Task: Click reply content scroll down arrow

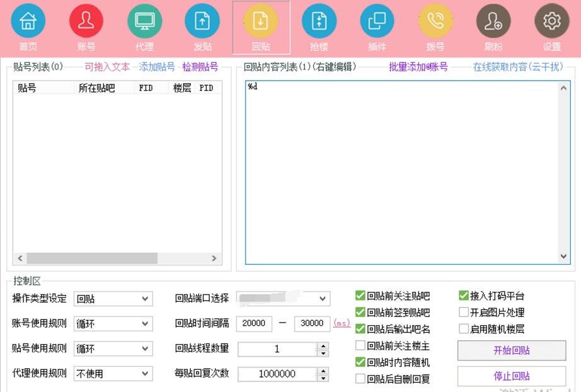Action: [563, 257]
